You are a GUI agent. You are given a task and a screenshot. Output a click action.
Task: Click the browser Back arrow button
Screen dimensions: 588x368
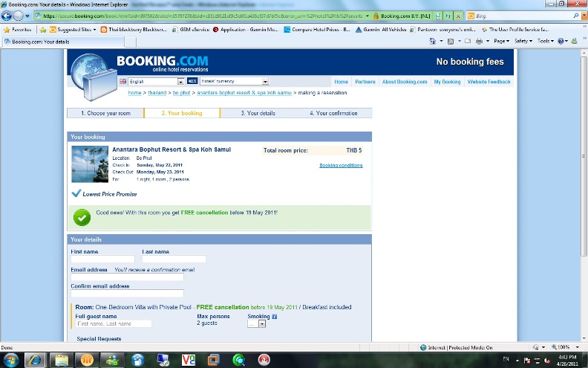pos(7,16)
